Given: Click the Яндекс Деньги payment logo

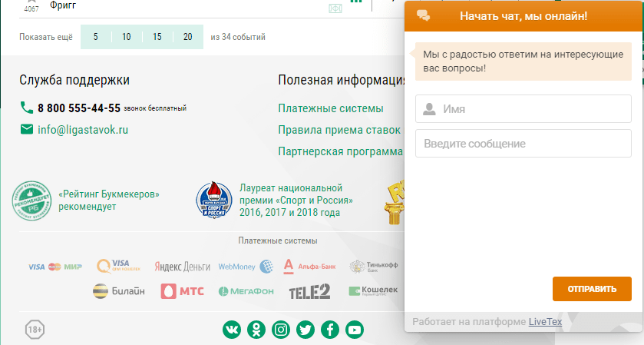Looking at the screenshot, I should (183, 267).
